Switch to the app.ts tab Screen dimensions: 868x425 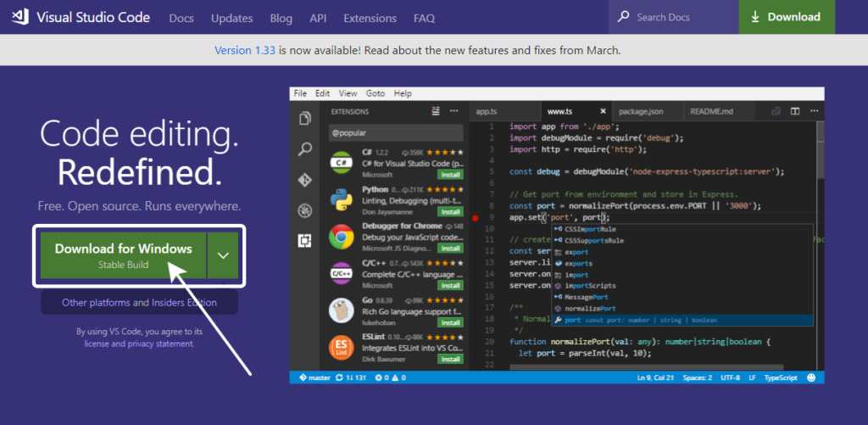pyautogui.click(x=504, y=111)
